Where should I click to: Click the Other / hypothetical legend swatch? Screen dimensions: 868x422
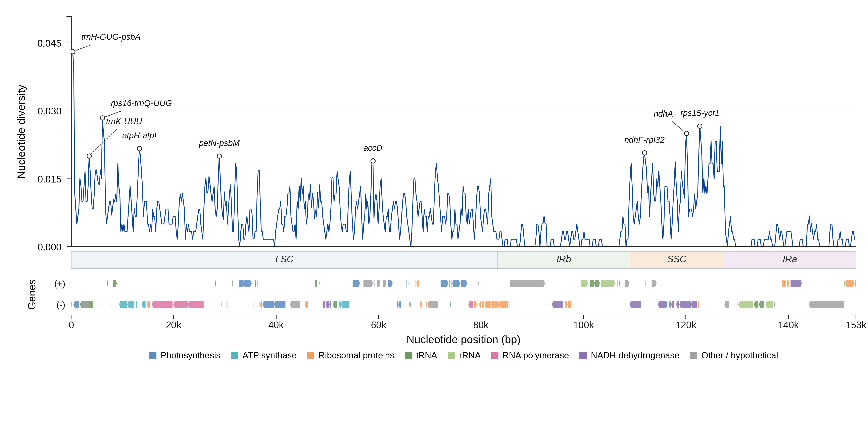tap(693, 355)
